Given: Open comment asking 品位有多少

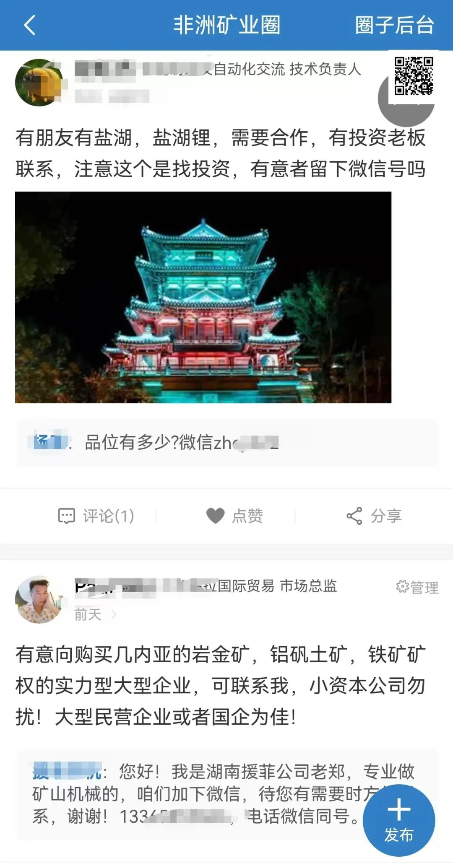Looking at the screenshot, I should pyautogui.click(x=226, y=443).
